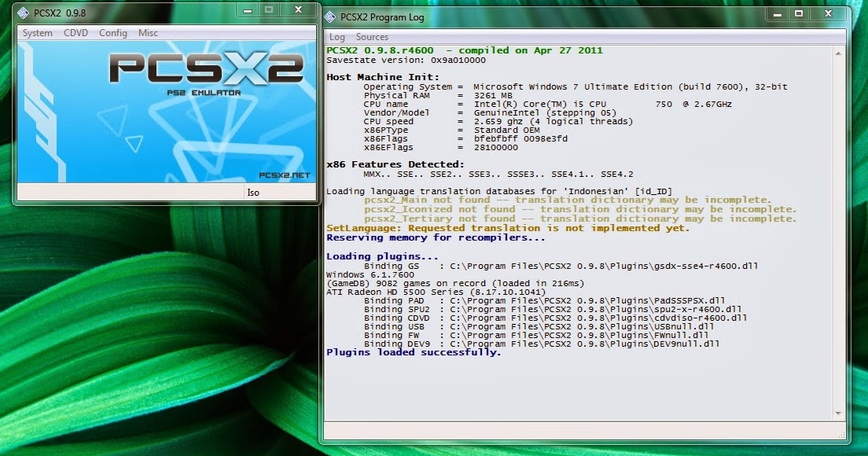Click the ATI Radeon HD 5500 line
Image resolution: width=868 pixels, height=456 pixels.
coord(436,292)
